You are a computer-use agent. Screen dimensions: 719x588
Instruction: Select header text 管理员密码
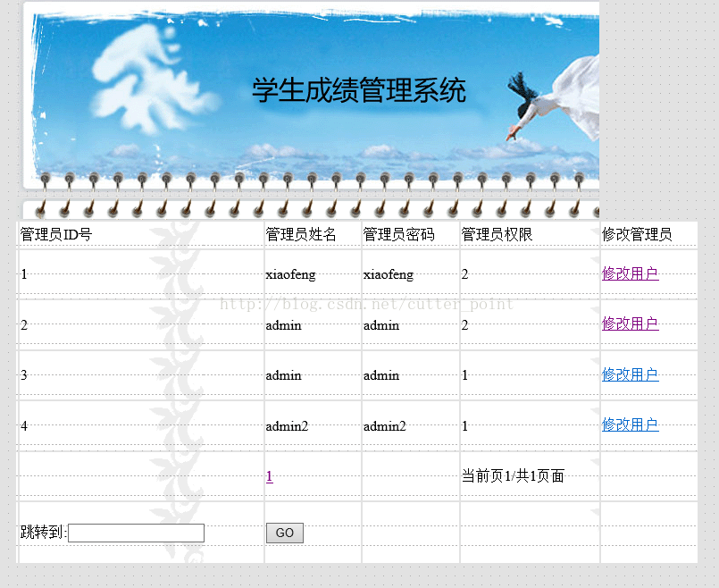coord(399,234)
